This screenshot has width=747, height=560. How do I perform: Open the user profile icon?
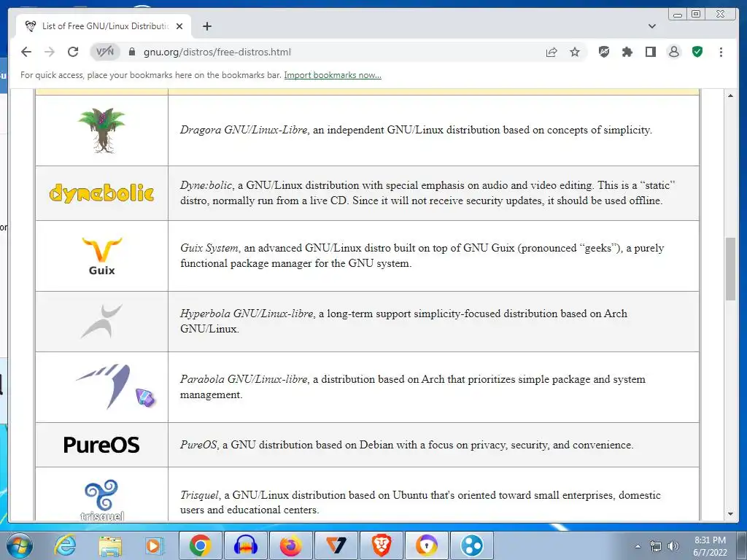[674, 52]
